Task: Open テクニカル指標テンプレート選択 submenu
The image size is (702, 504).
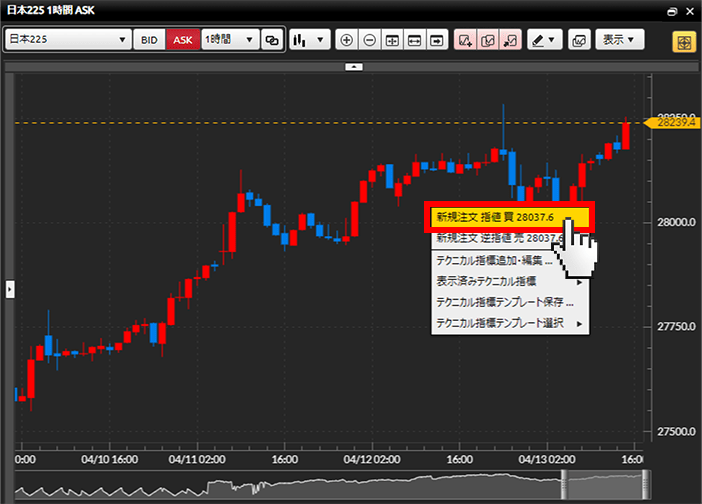Action: point(510,323)
